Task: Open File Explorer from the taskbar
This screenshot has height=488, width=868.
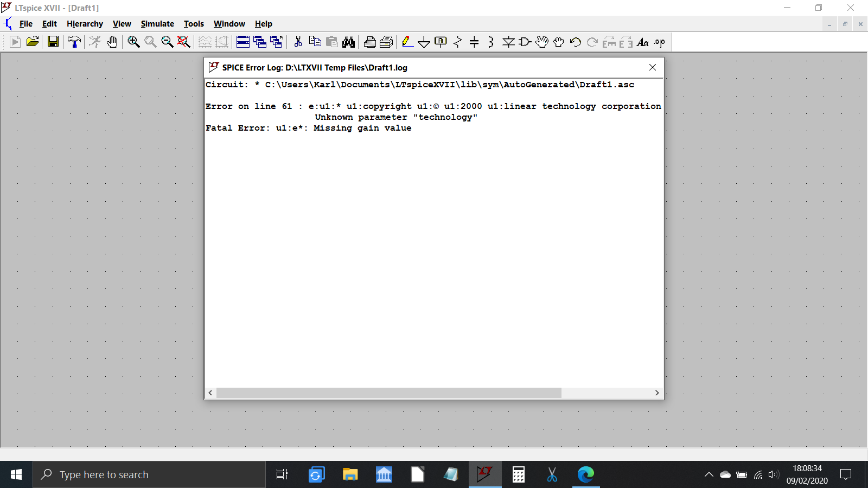Action: [350, 474]
